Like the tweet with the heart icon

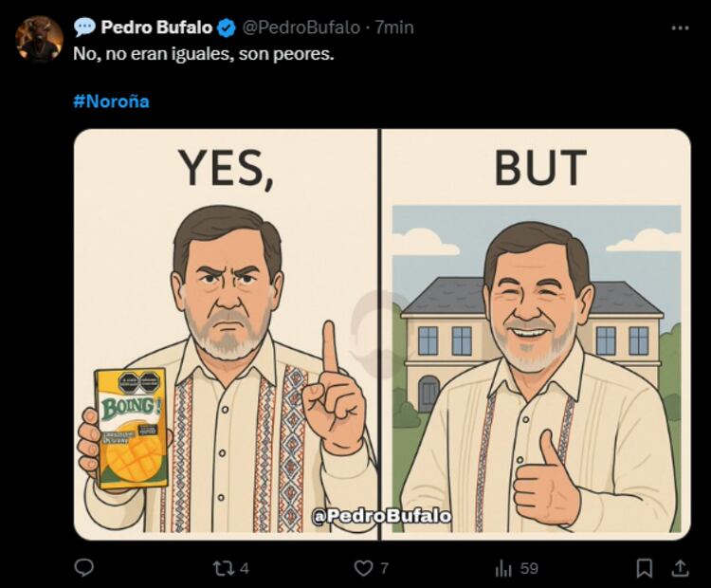point(363,567)
